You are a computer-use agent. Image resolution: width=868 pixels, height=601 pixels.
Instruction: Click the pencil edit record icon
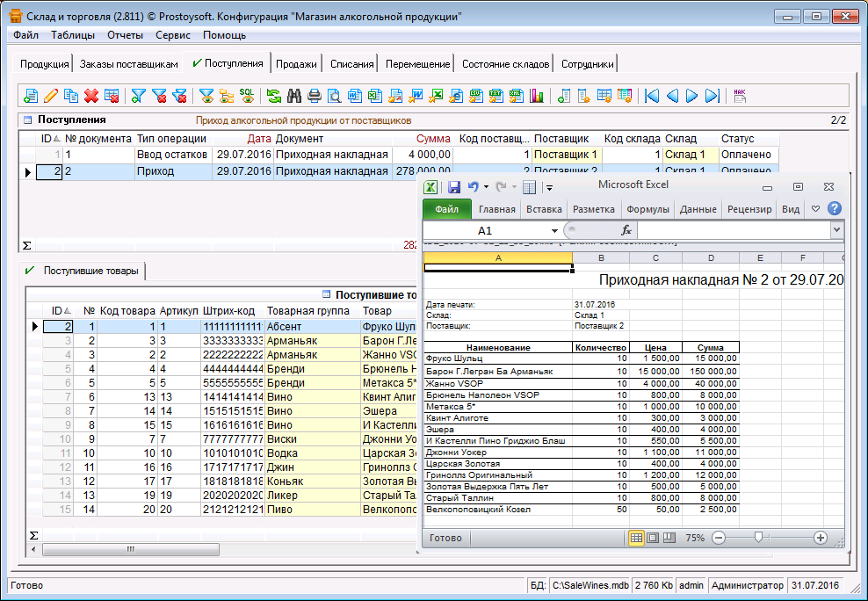pos(51,96)
